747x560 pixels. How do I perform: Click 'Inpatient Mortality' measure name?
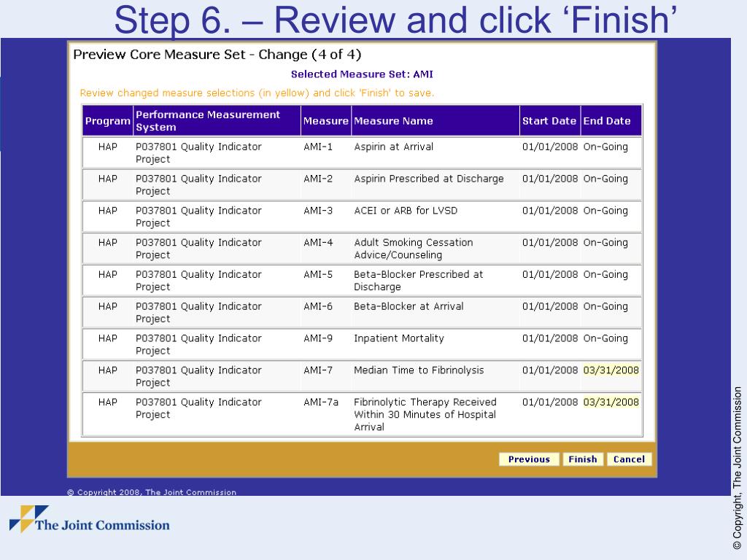coord(399,338)
